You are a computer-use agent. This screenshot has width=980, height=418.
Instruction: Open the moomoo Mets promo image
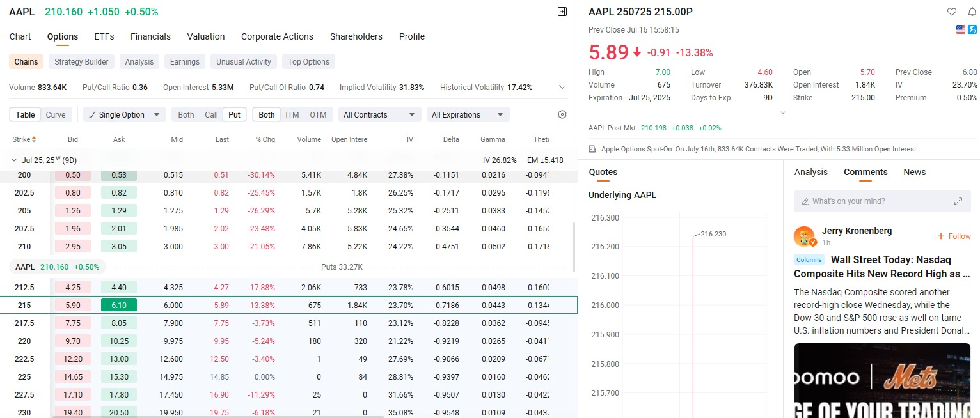882,380
